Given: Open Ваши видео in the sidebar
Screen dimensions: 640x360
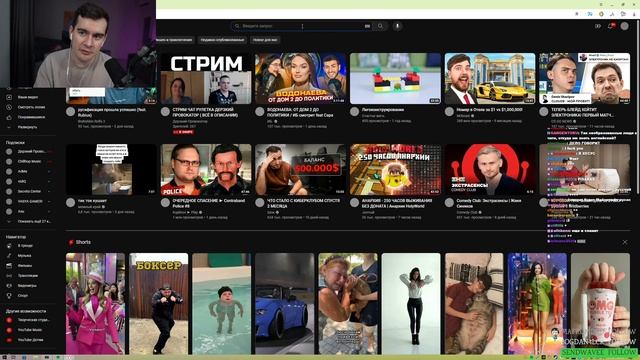Looking at the screenshot, I should click(28, 97).
